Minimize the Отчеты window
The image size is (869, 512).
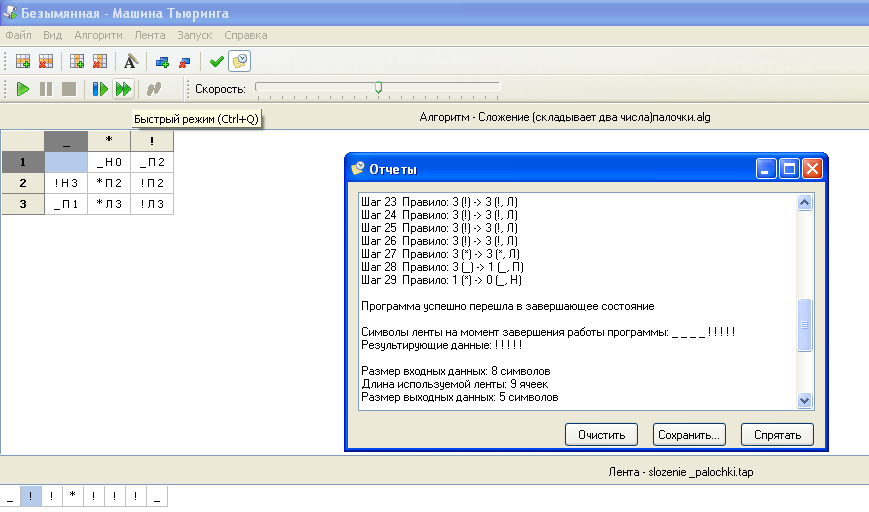765,168
